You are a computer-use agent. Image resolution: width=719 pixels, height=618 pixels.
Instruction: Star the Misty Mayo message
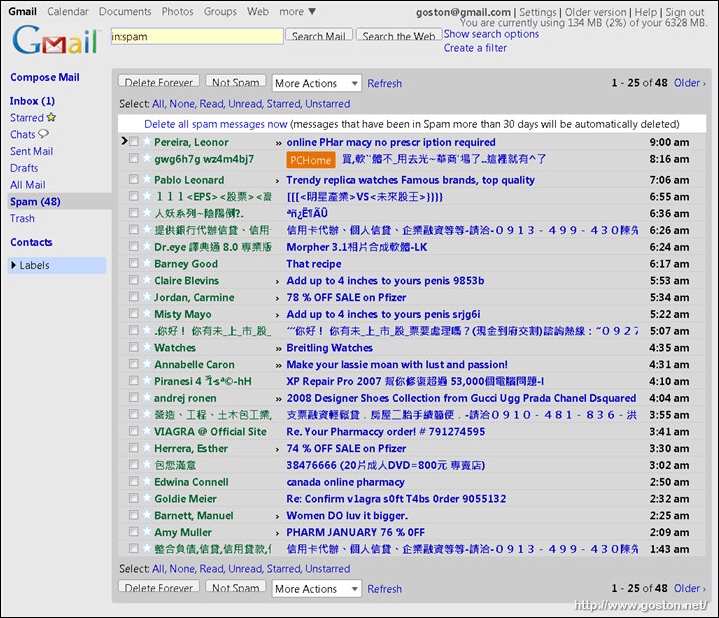pos(147,314)
